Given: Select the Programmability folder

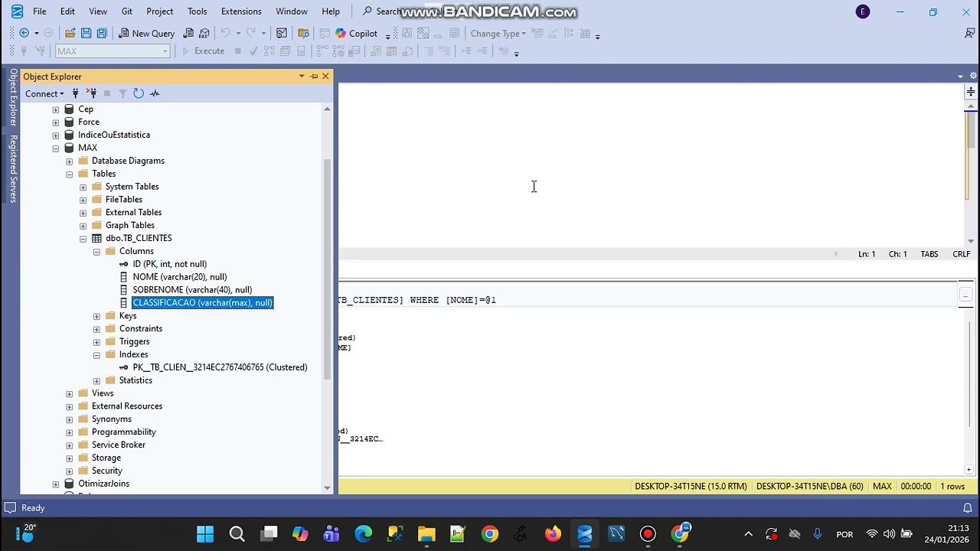Looking at the screenshot, I should tap(124, 432).
